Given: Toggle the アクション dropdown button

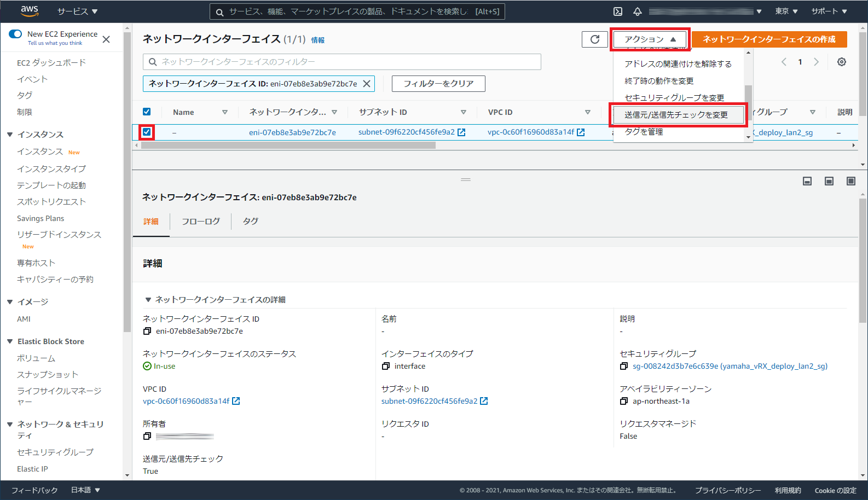Looking at the screenshot, I should [x=650, y=39].
